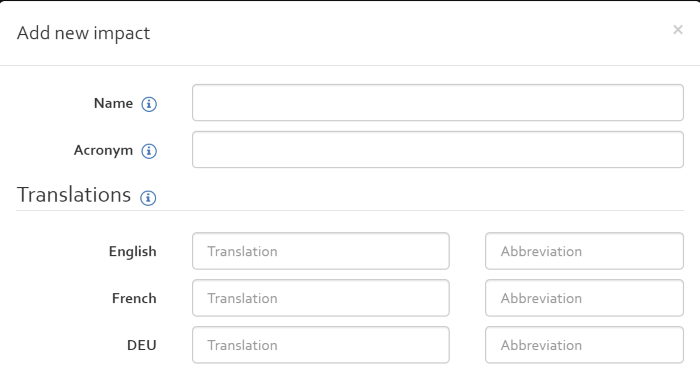This screenshot has width=700, height=373.
Task: Click the Translations section heading
Action: [74, 195]
